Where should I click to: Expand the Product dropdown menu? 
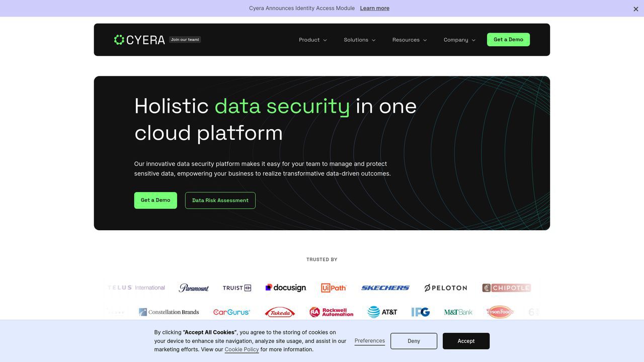coord(312,40)
